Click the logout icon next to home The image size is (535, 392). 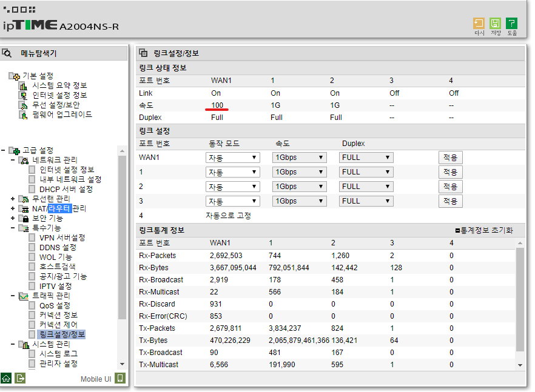(x=20, y=378)
